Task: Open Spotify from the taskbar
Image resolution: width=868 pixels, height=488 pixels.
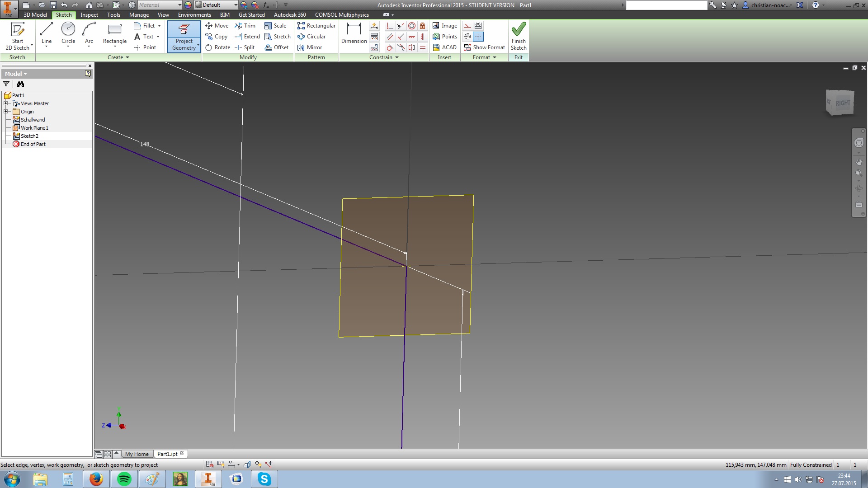Action: (x=124, y=479)
